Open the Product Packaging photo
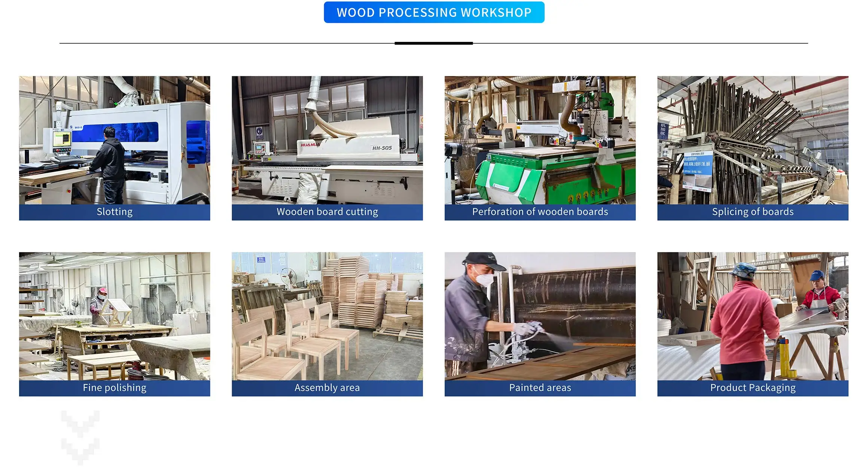Image resolution: width=868 pixels, height=469 pixels. coord(753,316)
